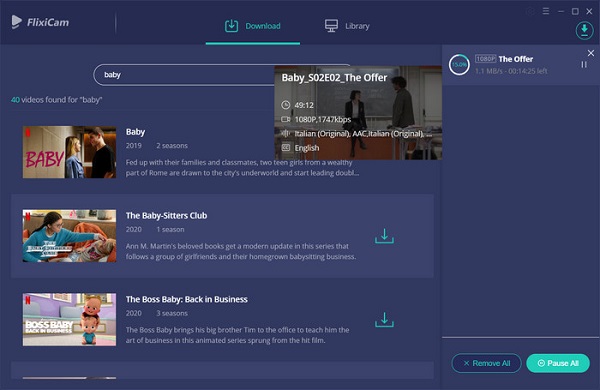The width and height of the screenshot is (600, 390).
Task: Download The Baby-Sitters Club series
Action: (384, 236)
